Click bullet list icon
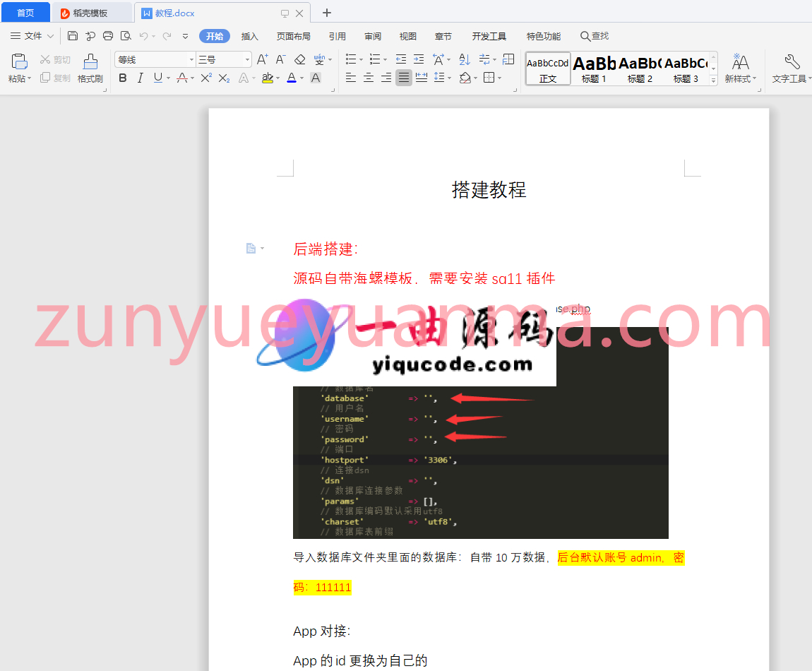Screen dimensions: 812x671 point(351,59)
